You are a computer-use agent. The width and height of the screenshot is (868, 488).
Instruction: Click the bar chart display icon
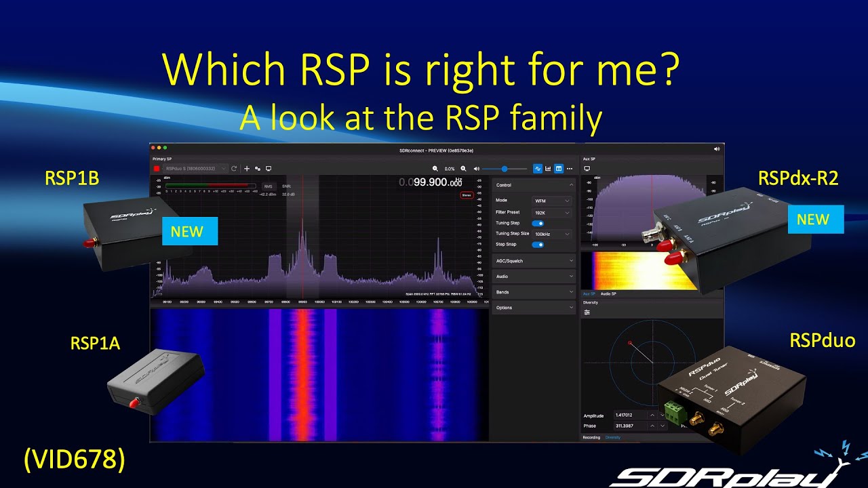pos(548,168)
